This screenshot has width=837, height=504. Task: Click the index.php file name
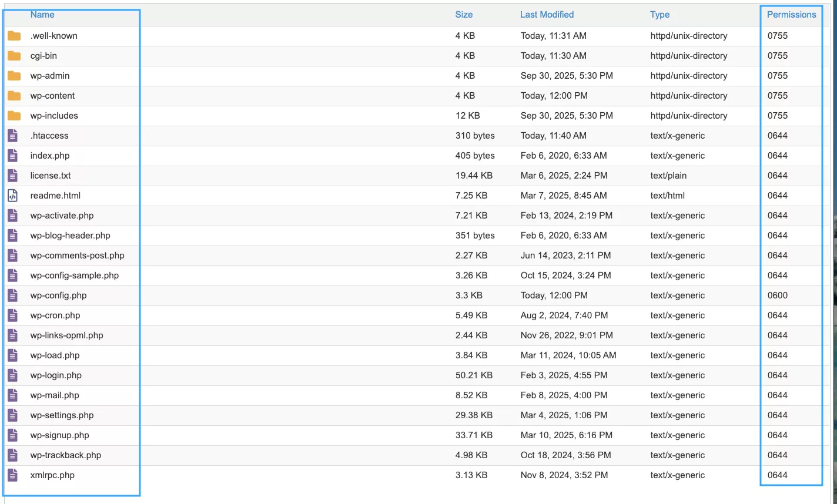(x=50, y=156)
